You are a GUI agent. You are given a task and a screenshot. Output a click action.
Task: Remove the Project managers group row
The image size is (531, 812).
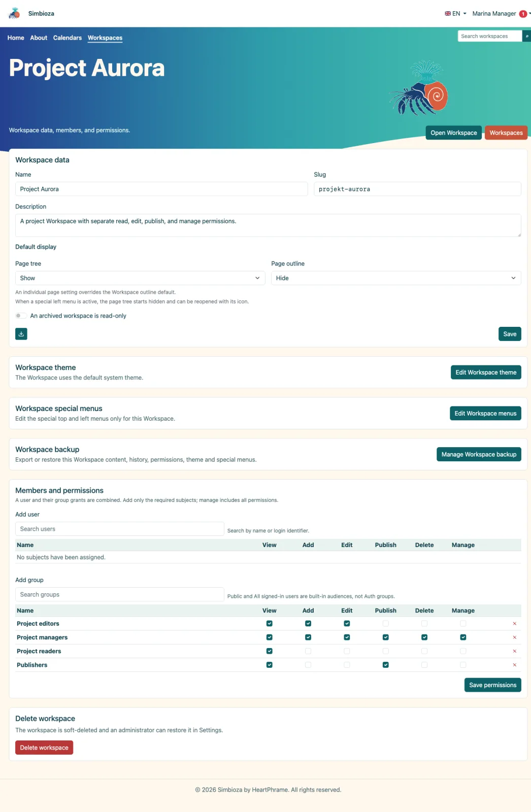point(514,637)
